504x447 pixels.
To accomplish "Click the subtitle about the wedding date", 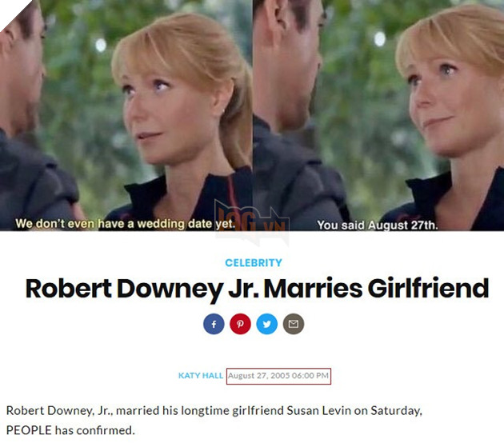I will pyautogui.click(x=125, y=224).
